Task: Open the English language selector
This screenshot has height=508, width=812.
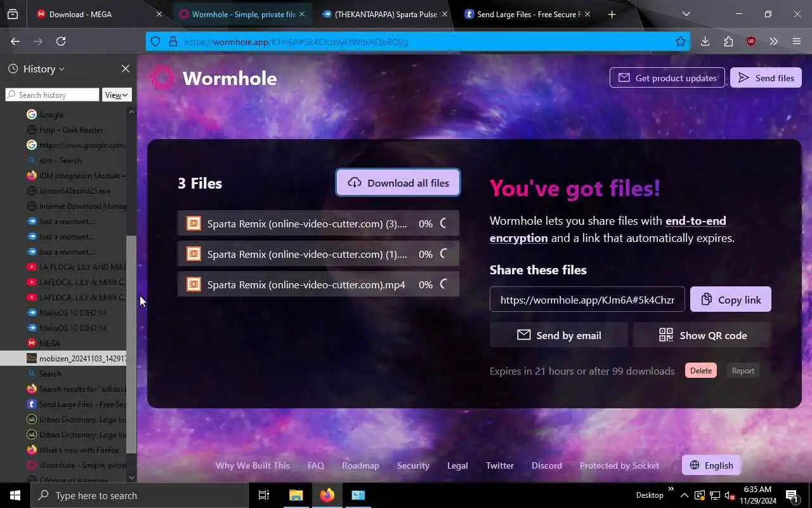Action: pos(711,465)
